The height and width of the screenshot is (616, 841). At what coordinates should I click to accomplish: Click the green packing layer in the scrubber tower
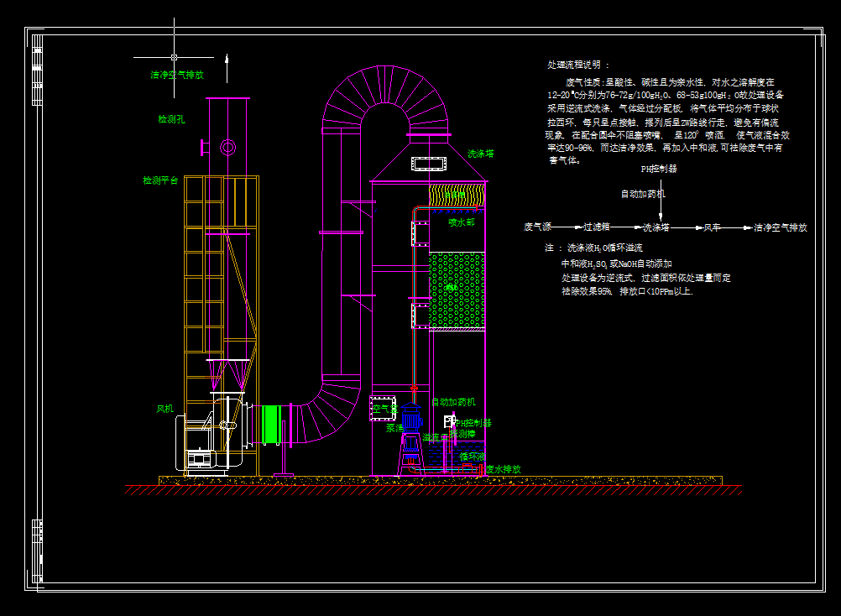[x=457, y=290]
